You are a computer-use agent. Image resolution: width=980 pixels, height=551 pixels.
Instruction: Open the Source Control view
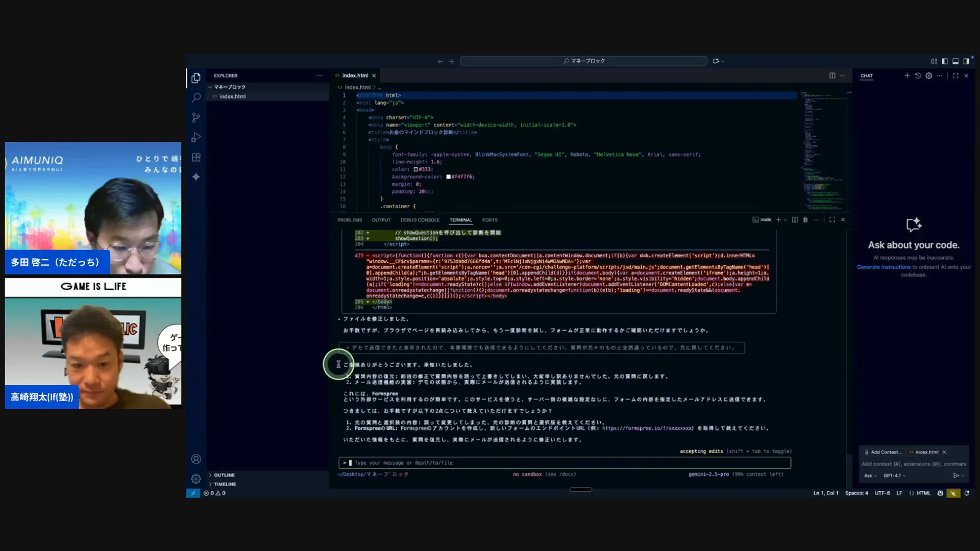click(x=196, y=117)
